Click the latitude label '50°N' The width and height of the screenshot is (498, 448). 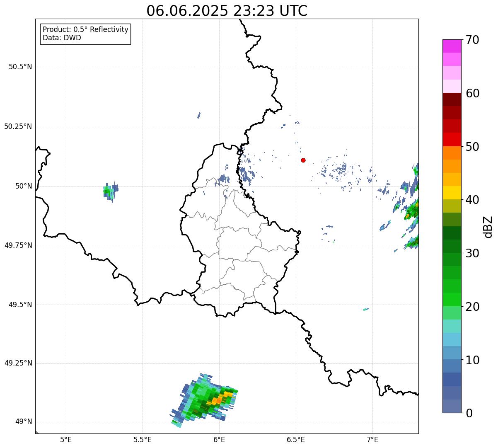(23, 186)
